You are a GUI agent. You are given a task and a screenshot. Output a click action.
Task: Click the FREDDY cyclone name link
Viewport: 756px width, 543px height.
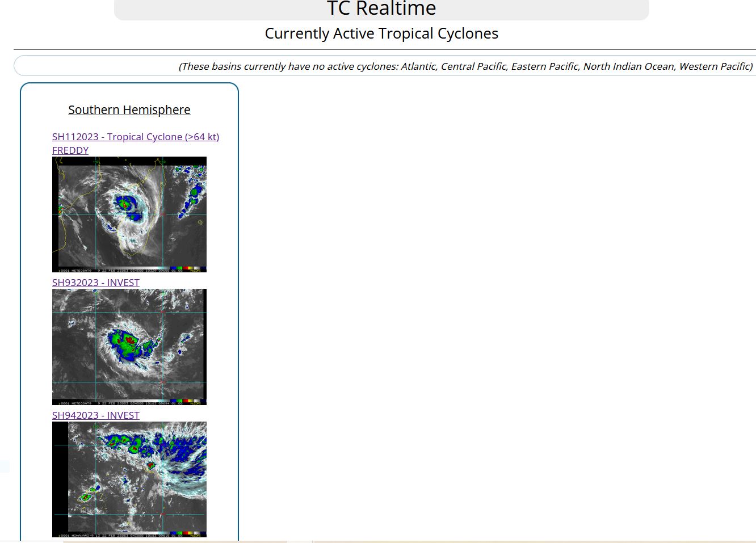(70, 150)
